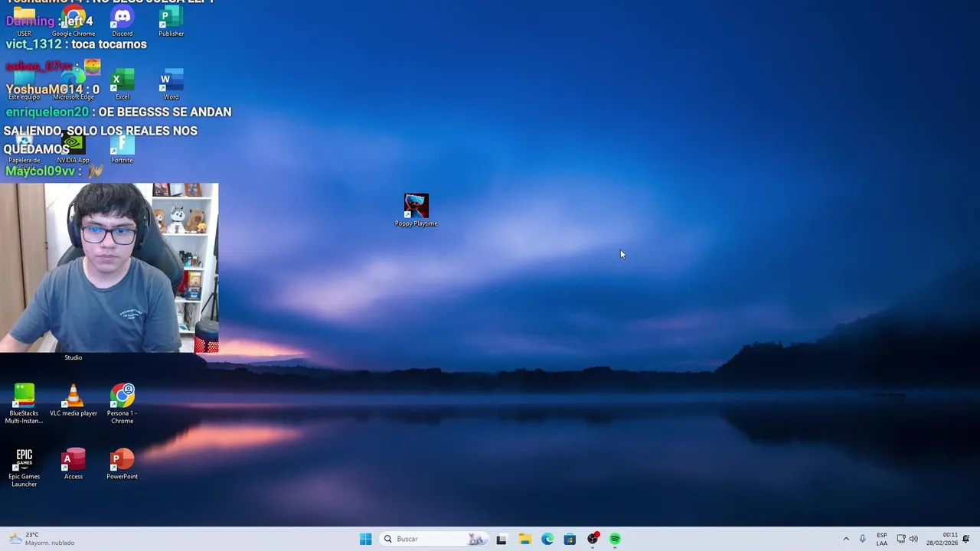Open notifications bell in the taskbar
Viewport: 980px width, 551px height.
coord(966,539)
